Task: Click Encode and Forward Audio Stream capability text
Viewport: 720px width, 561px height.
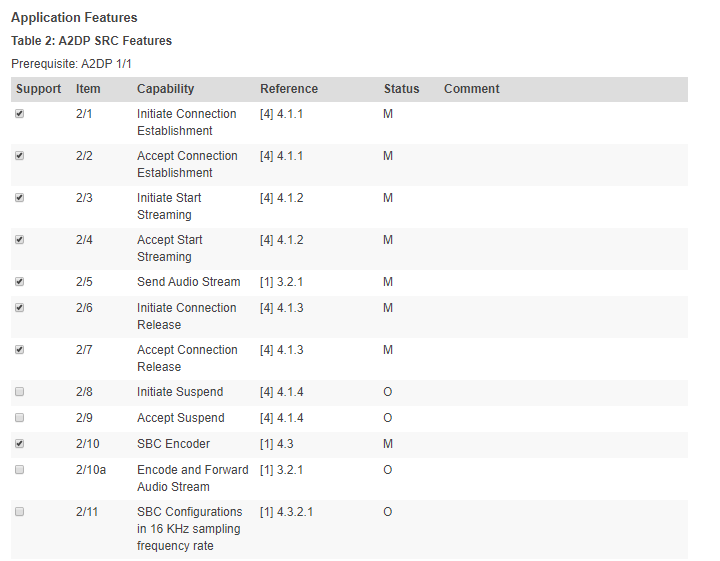Action: [x=193, y=478]
